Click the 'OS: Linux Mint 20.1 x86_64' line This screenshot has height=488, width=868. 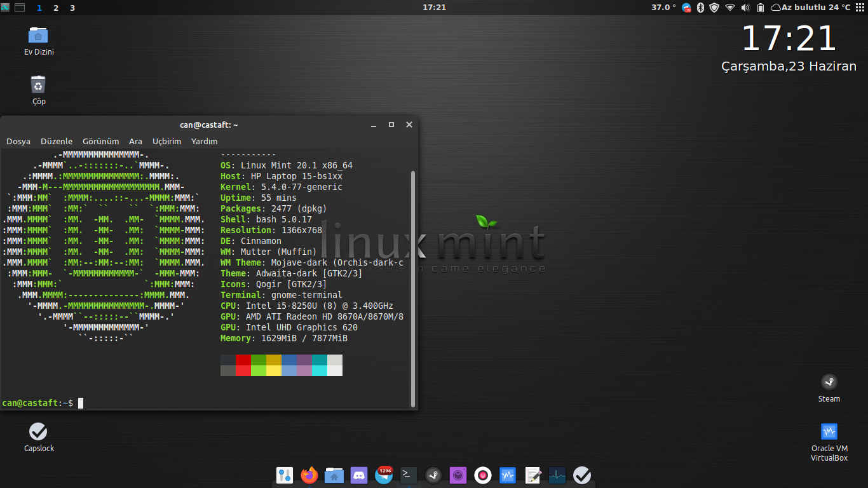287,165
